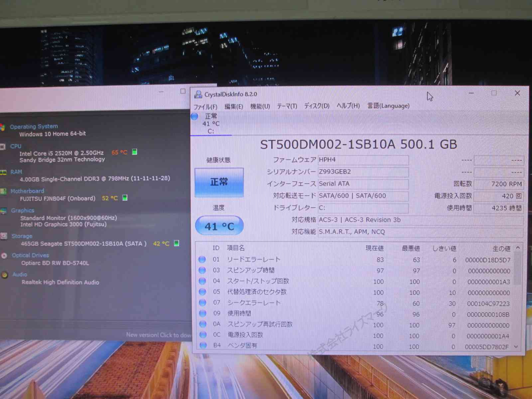Click the green CPU temperature indicator icon
This screenshot has width=532, height=399.
coord(135,152)
